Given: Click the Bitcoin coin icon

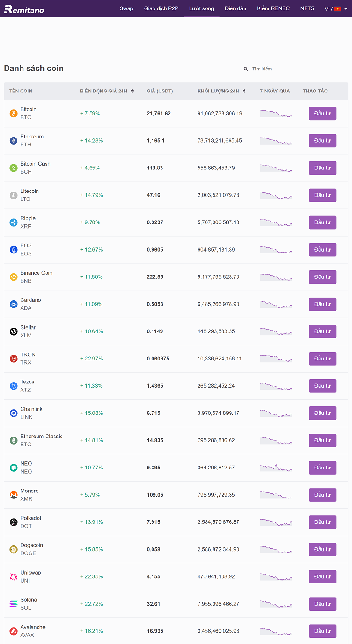Looking at the screenshot, I should coord(14,114).
